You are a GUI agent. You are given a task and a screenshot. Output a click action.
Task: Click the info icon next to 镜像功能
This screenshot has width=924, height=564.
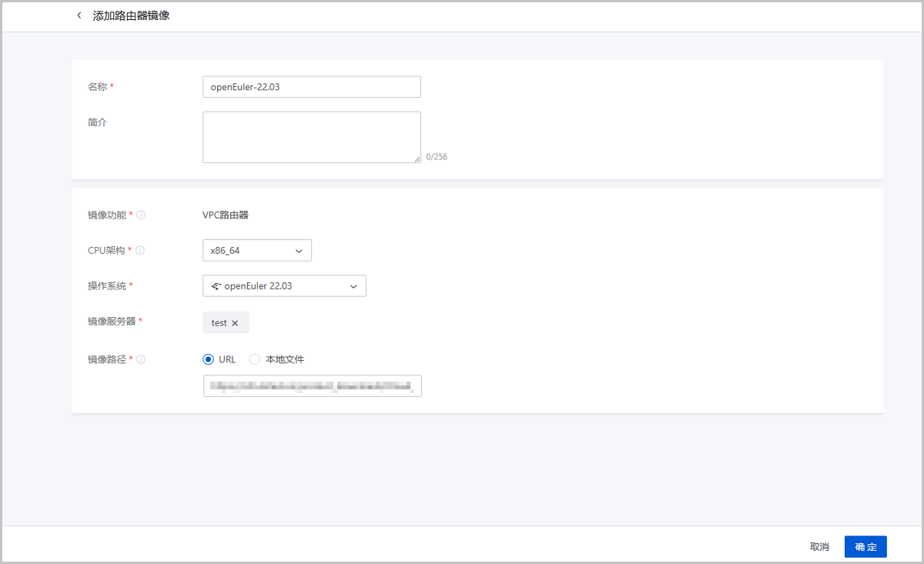141,215
